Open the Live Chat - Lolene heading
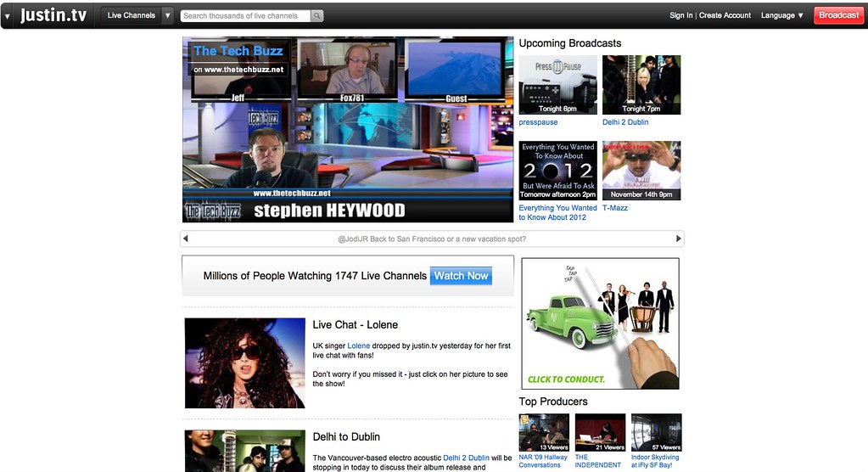The width and height of the screenshot is (868, 472). pos(356,325)
